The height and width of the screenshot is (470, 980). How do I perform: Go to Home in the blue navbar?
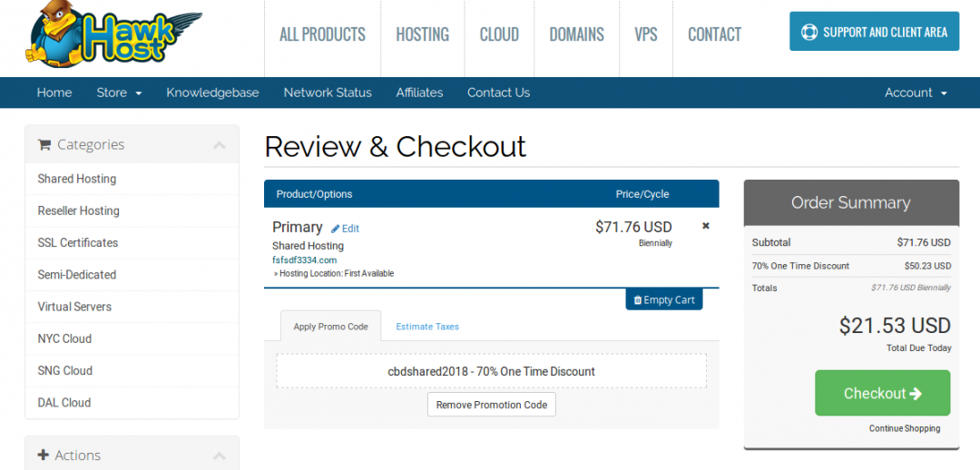(54, 93)
